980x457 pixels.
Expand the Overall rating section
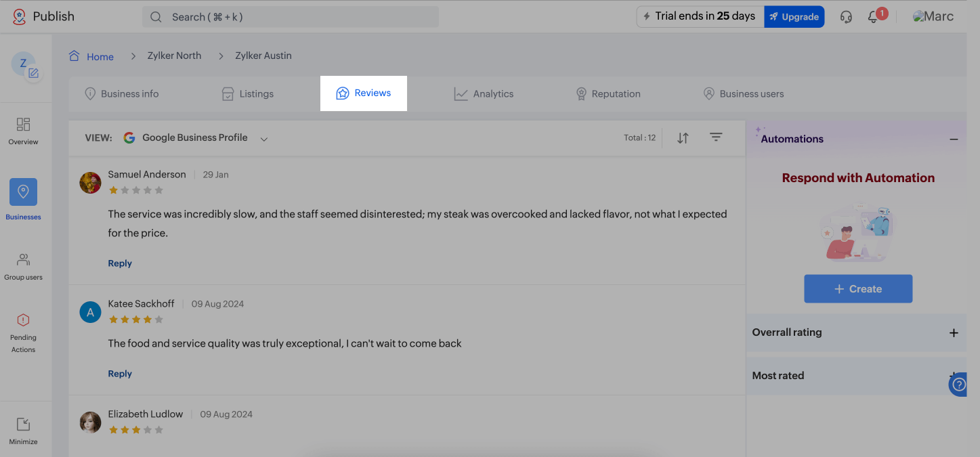954,332
